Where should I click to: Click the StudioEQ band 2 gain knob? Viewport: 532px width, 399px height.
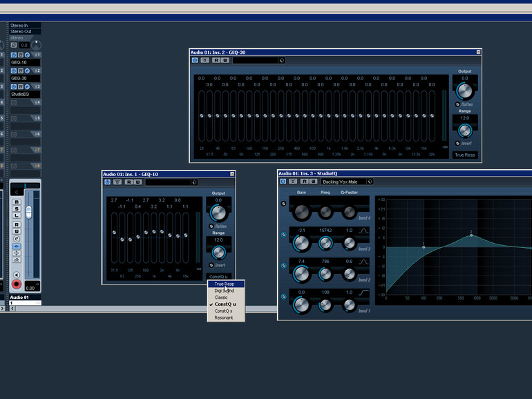pos(301,273)
